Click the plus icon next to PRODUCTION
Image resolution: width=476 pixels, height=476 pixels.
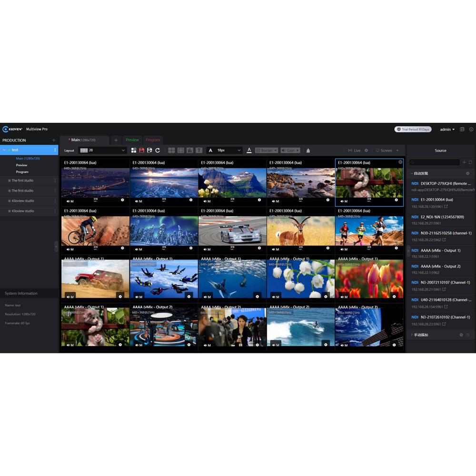[x=53, y=140]
